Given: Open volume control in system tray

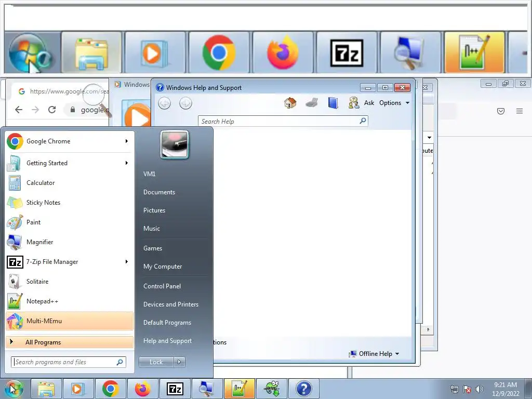Looking at the screenshot, I should coord(480,389).
